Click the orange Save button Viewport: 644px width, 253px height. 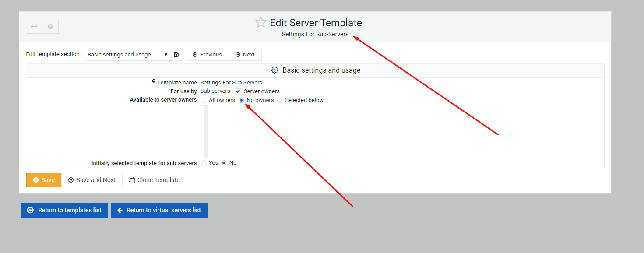coord(44,180)
